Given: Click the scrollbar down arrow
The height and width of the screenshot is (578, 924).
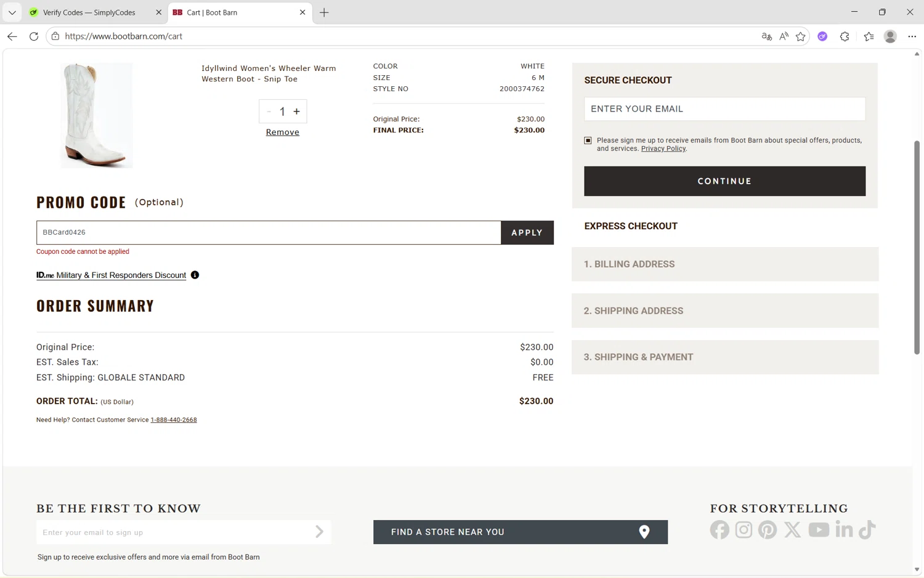Looking at the screenshot, I should 917,570.
